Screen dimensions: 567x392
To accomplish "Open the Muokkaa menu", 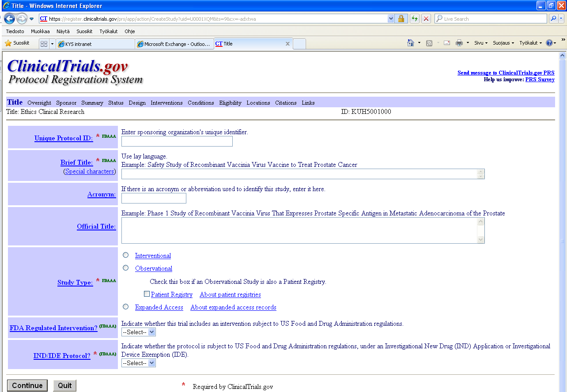I will click(40, 31).
